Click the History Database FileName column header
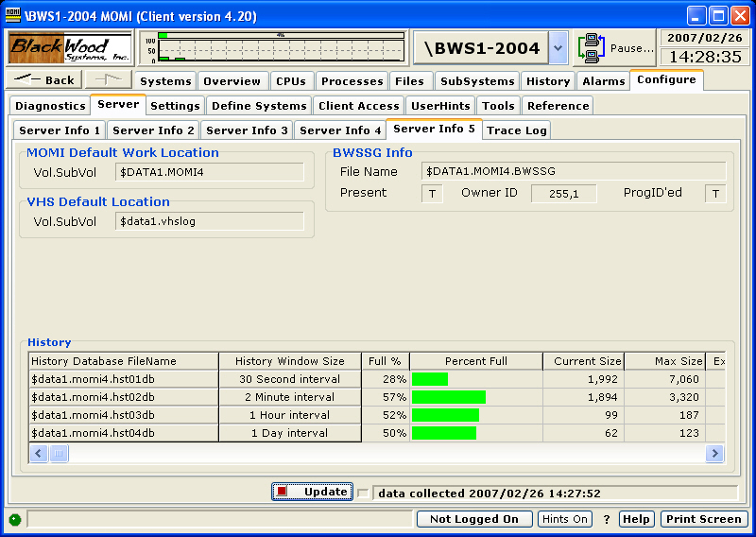The width and height of the screenshot is (756, 537). (x=124, y=361)
